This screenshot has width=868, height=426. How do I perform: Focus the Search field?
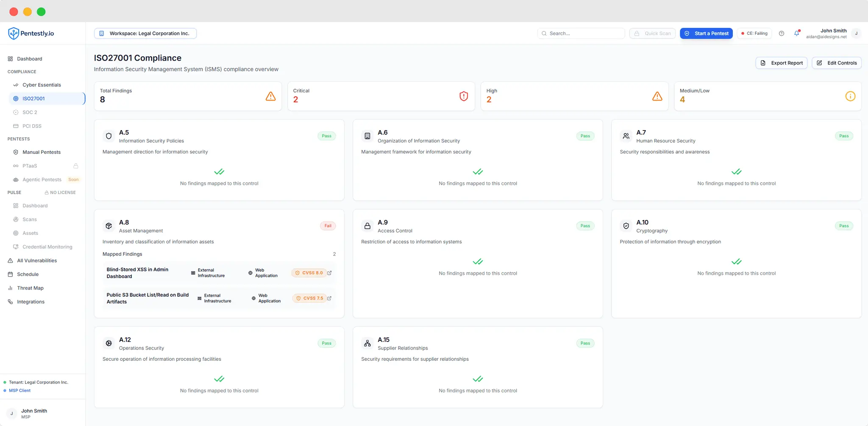click(x=581, y=33)
